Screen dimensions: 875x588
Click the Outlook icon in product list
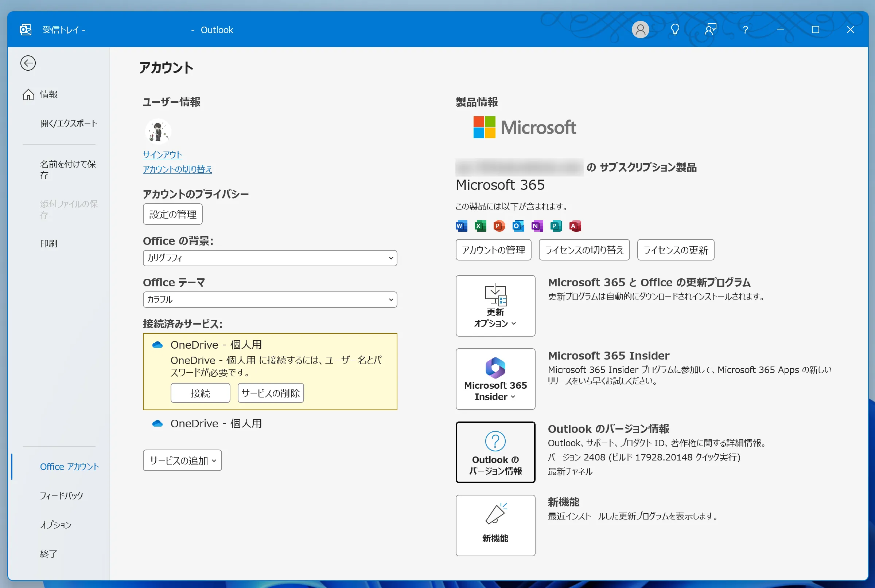(518, 226)
